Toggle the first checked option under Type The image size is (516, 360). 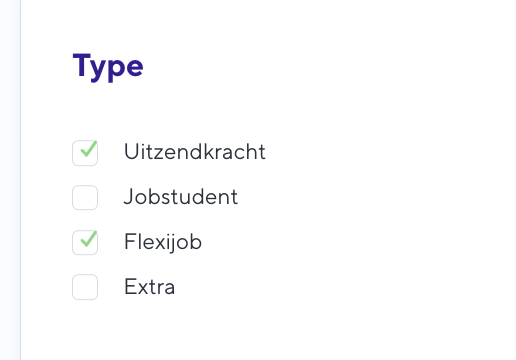tap(85, 153)
